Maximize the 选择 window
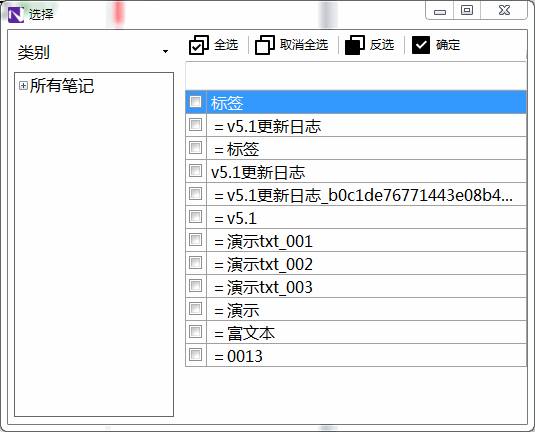The height and width of the screenshot is (432, 535). click(x=467, y=11)
